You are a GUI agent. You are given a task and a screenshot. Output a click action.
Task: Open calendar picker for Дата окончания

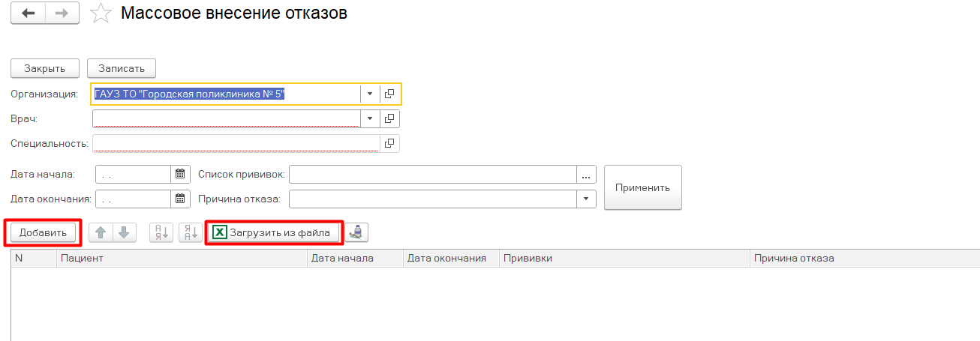[x=180, y=199]
